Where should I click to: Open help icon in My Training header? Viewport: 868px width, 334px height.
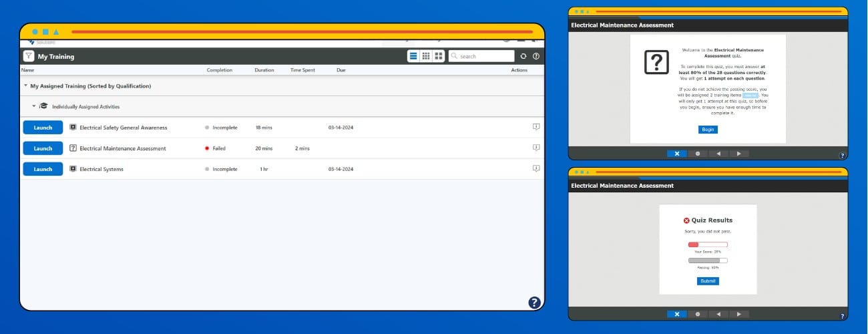[535, 57]
